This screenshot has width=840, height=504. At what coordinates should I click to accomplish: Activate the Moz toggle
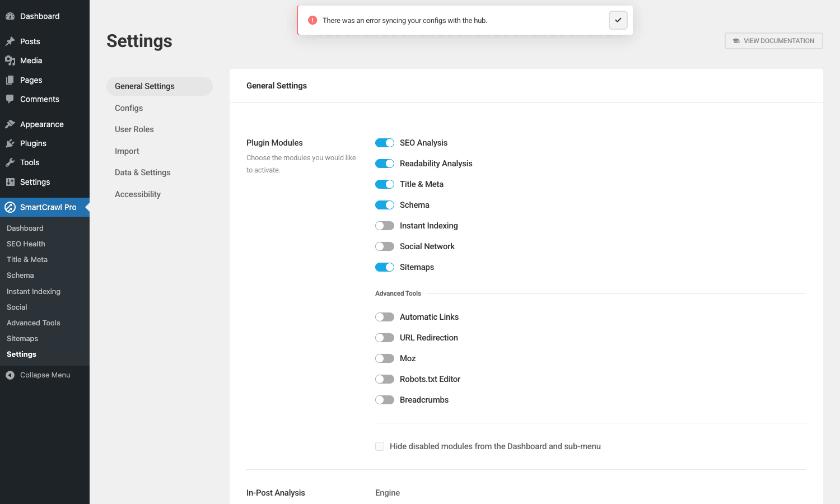coord(385,358)
